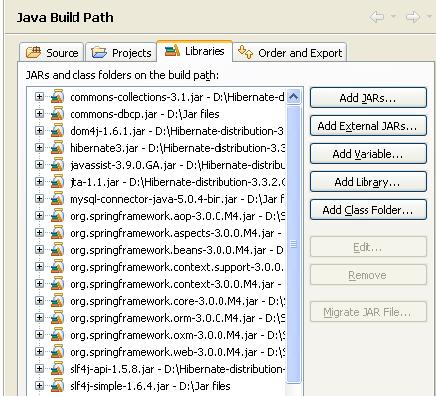
Task: Select org.springframework.context-3.0.0.M4.jar entry
Action: pos(176,284)
